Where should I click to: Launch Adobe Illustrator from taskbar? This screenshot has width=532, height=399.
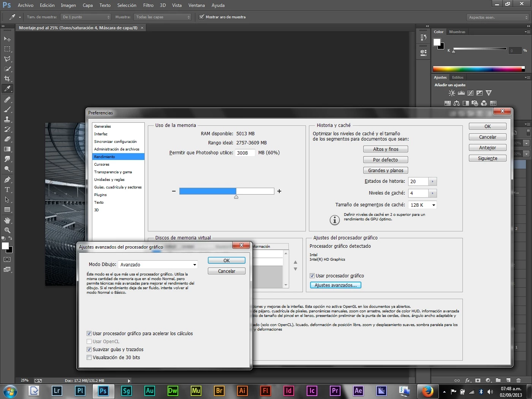[x=242, y=391]
